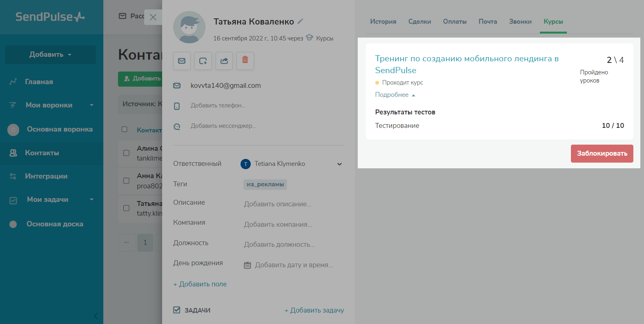The width and height of the screenshot is (644, 324).
Task: Click the add deal icon button next to envelope
Action: point(203,61)
